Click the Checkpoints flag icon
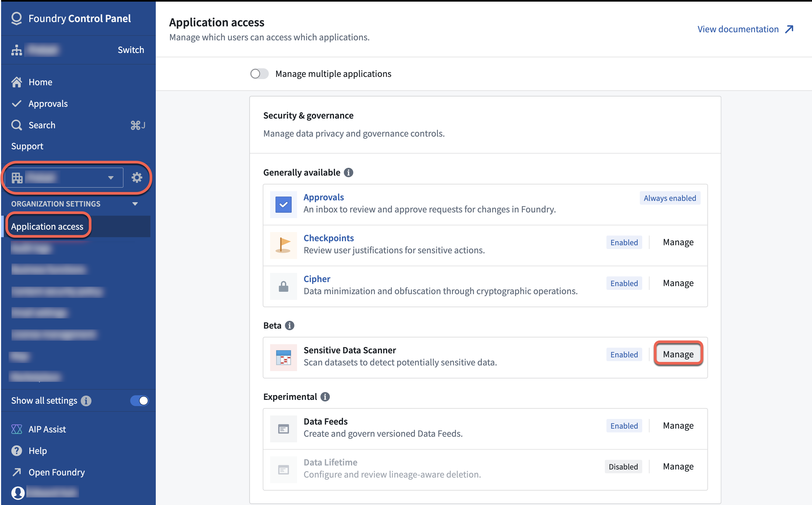 (283, 246)
